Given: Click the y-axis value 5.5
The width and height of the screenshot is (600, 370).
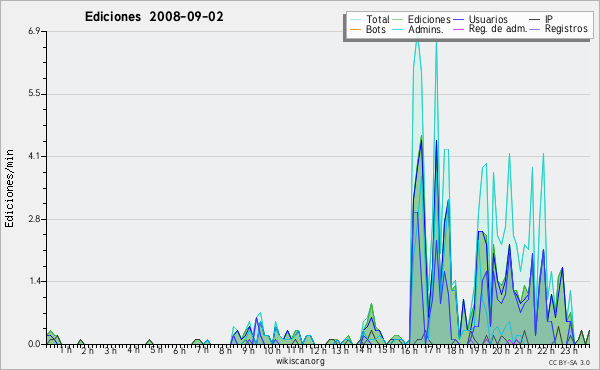Looking at the screenshot, I should pyautogui.click(x=34, y=94).
